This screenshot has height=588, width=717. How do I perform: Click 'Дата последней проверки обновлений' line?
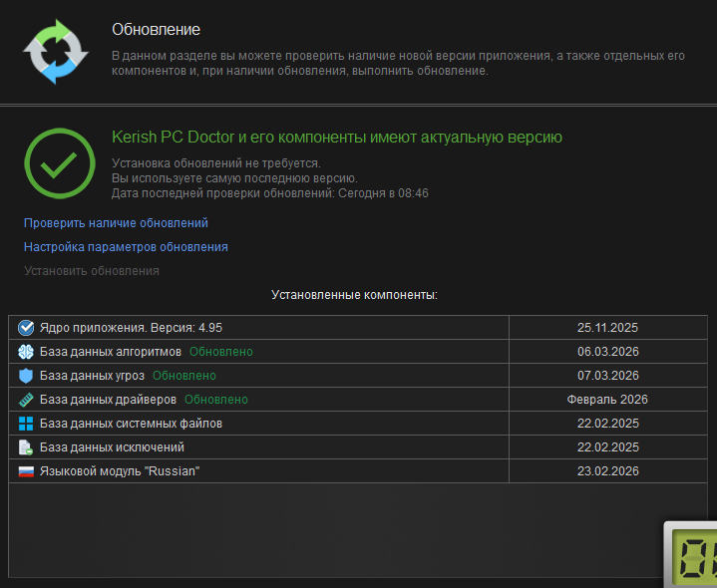(270, 193)
